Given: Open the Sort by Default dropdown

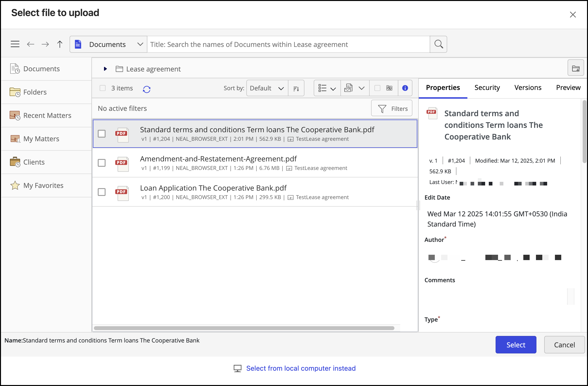Looking at the screenshot, I should pos(267,88).
